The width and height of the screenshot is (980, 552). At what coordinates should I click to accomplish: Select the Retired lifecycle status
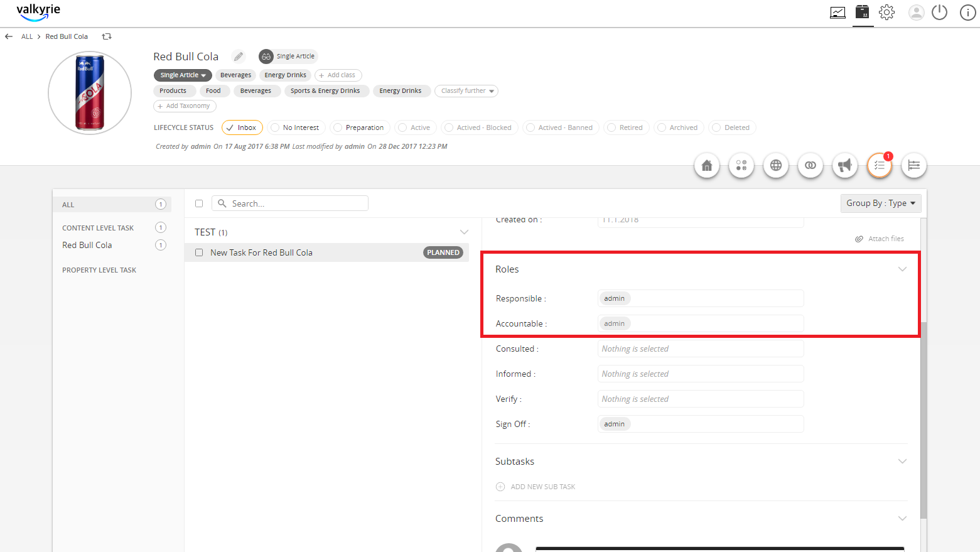(x=626, y=127)
